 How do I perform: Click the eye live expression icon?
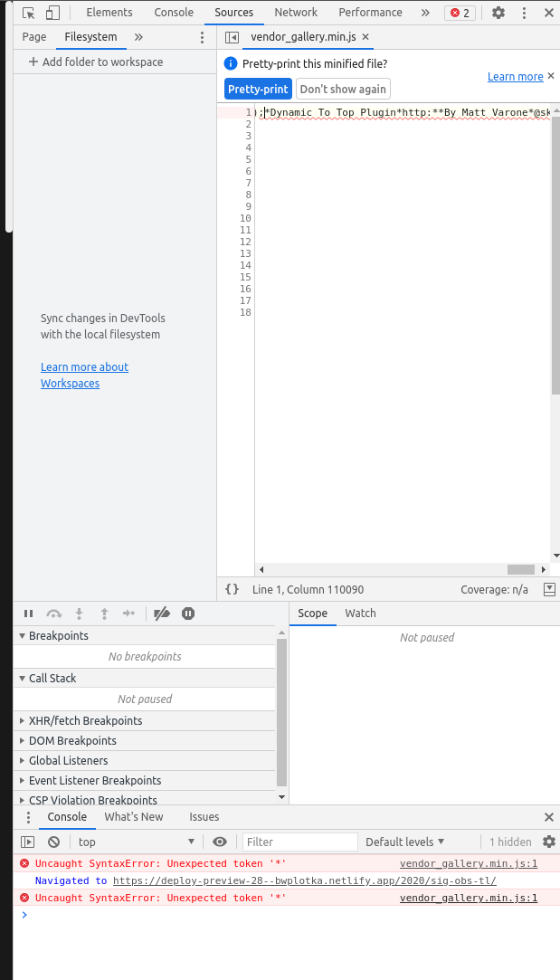(219, 842)
